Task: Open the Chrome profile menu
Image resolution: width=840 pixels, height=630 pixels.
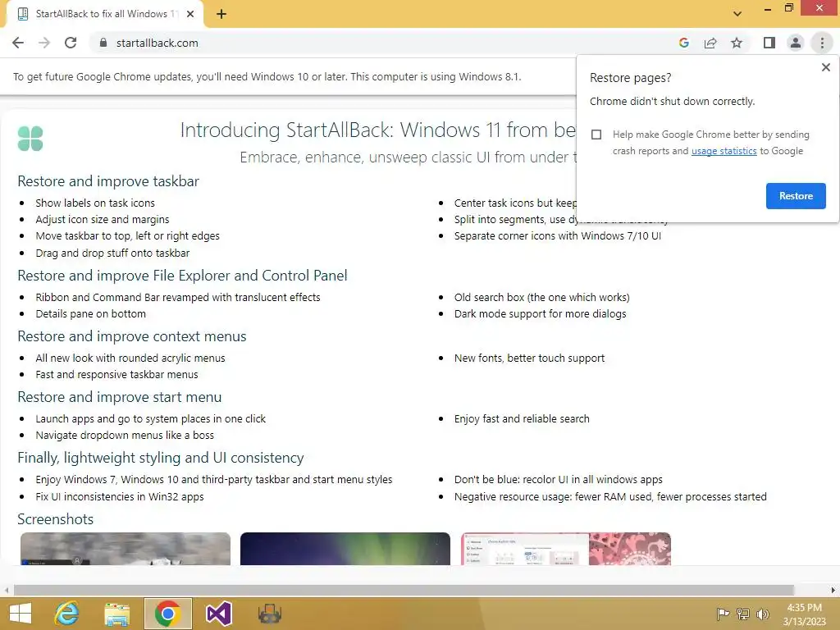Action: (796, 43)
